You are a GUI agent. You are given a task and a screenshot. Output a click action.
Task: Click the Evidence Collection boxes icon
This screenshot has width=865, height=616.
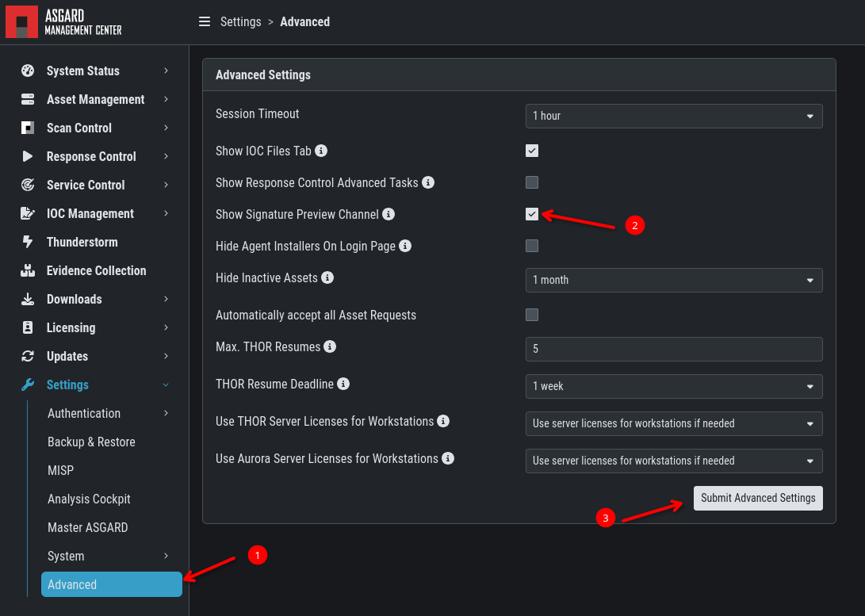click(x=28, y=270)
